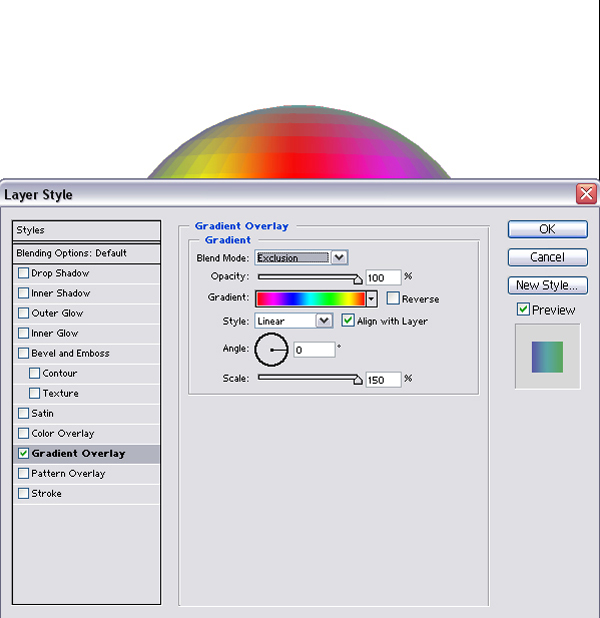Enable the Bevel and Emboss checkbox
This screenshot has height=618, width=600.
[x=24, y=353]
